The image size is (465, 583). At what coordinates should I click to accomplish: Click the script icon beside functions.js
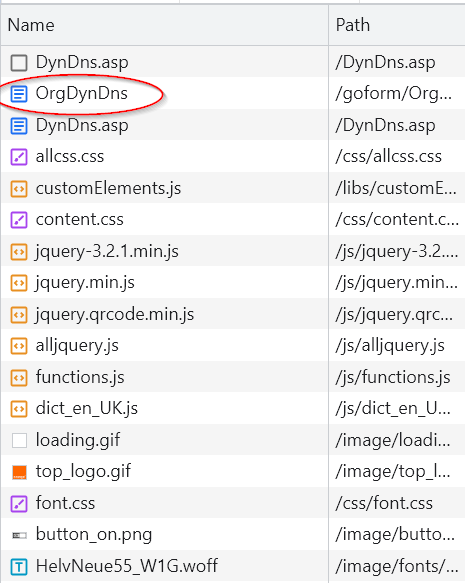[x=19, y=377]
